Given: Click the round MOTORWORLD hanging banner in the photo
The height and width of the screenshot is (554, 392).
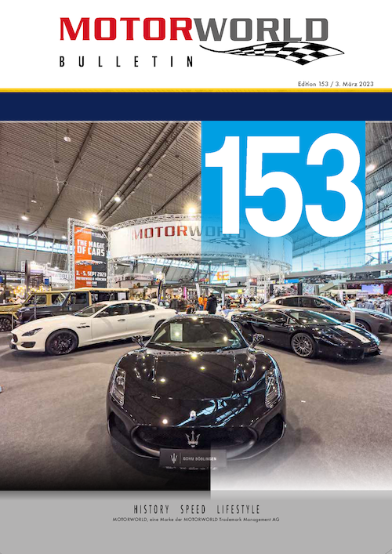Looking at the screenshot, I should [x=201, y=241].
